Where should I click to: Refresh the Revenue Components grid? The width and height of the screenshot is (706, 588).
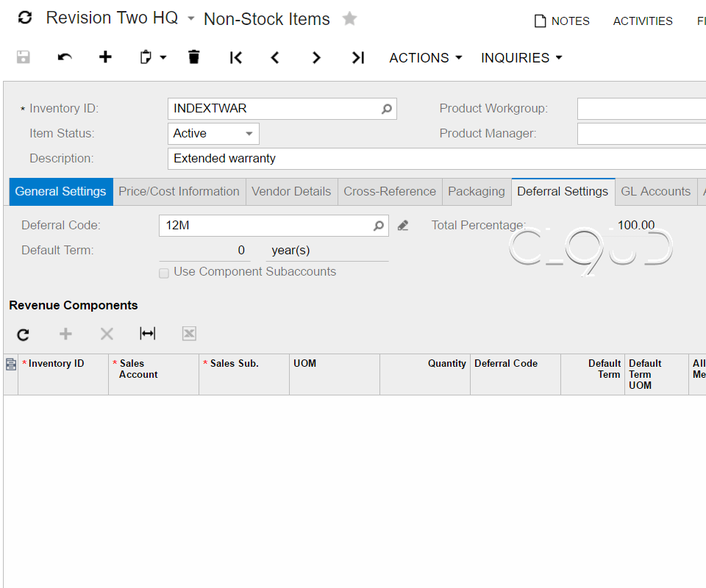tap(24, 334)
